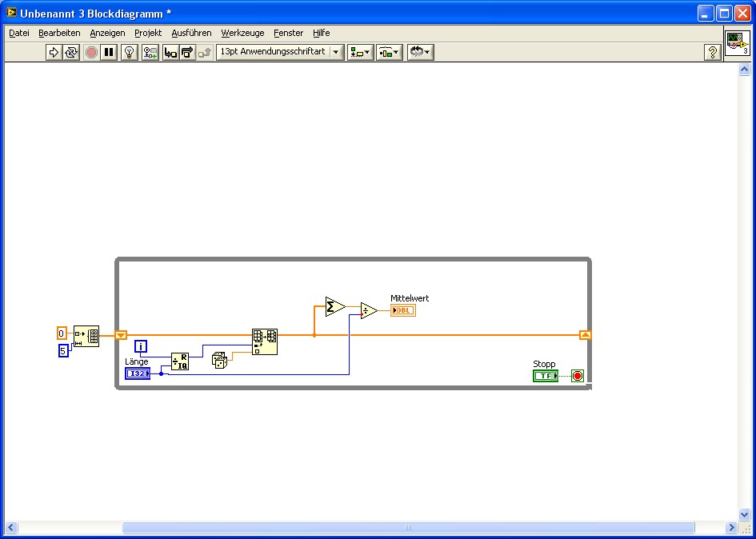Screen dimensions: 756x539
Task: Toggle Highlight Execution lightbulb
Action: (130, 52)
